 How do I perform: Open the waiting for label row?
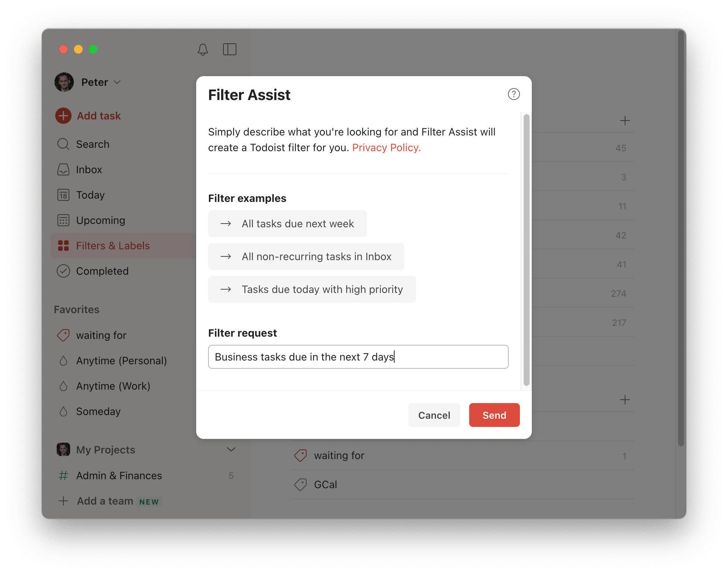(x=462, y=455)
